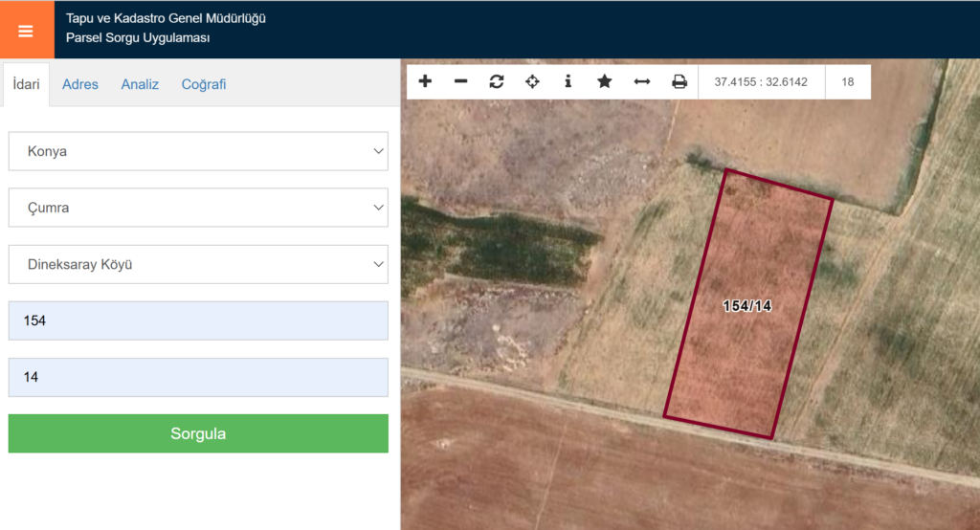The image size is (980, 530).
Task: Select the İdari tab
Action: pyautogui.click(x=26, y=84)
